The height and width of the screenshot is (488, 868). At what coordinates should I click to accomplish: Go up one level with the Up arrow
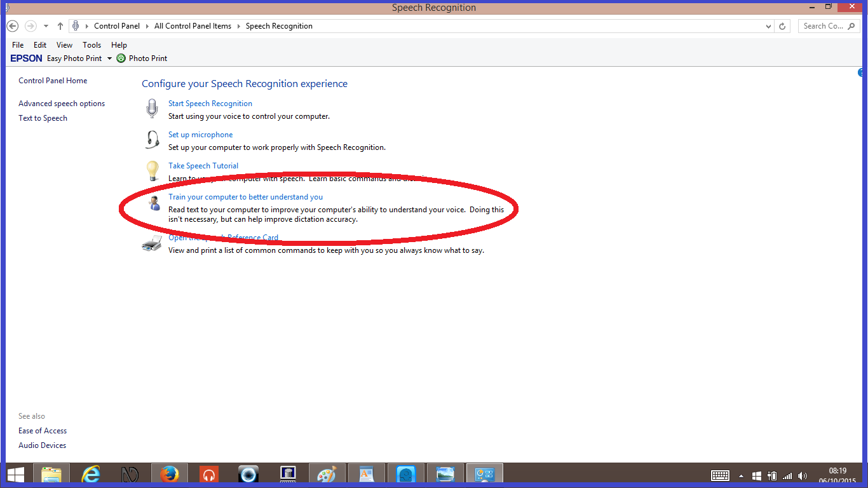(x=60, y=26)
